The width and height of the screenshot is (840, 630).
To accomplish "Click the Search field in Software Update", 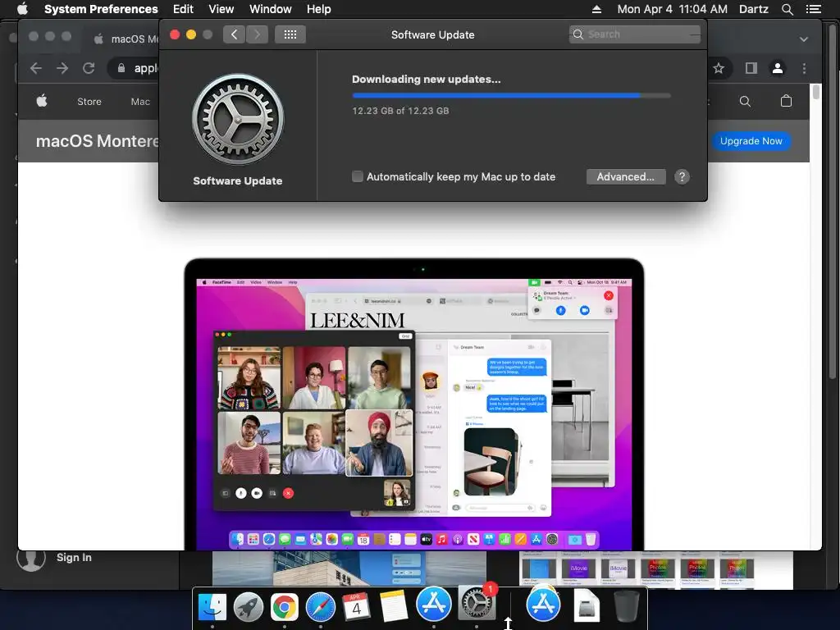I will (635, 34).
